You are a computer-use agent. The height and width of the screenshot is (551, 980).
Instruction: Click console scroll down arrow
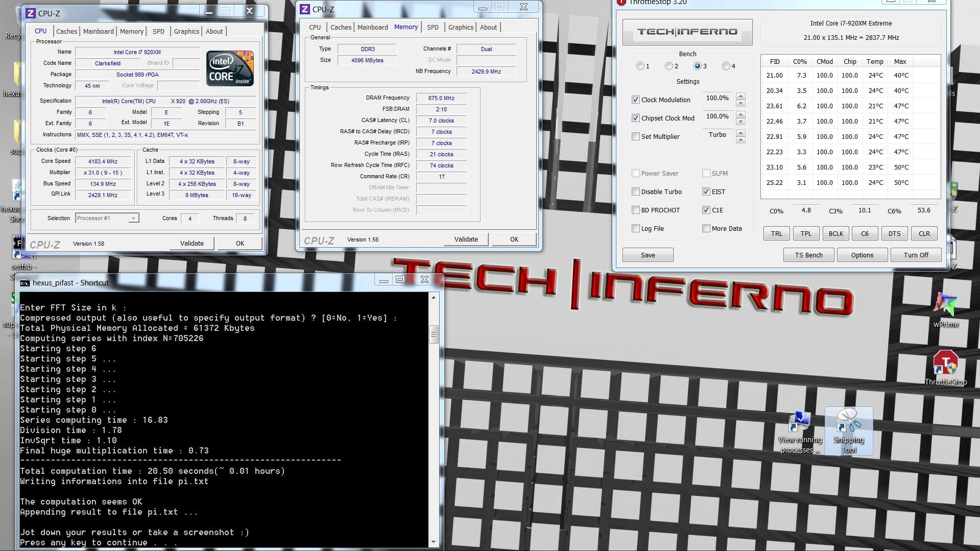(434, 542)
